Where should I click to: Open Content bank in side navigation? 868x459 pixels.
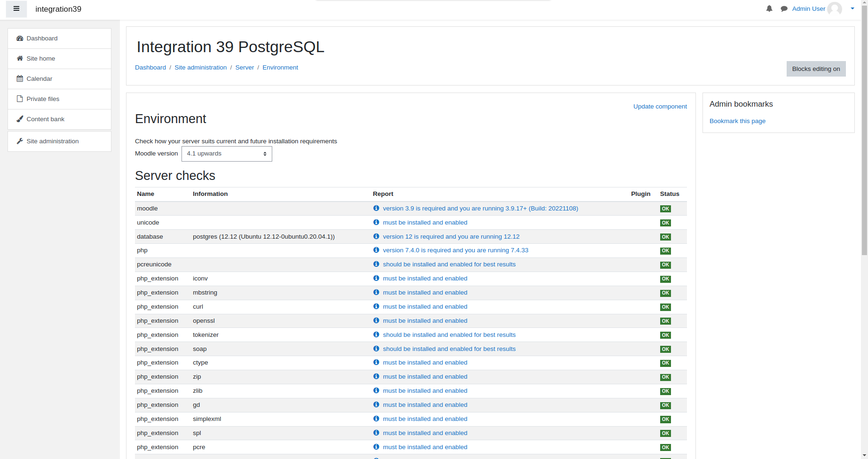[x=59, y=119]
